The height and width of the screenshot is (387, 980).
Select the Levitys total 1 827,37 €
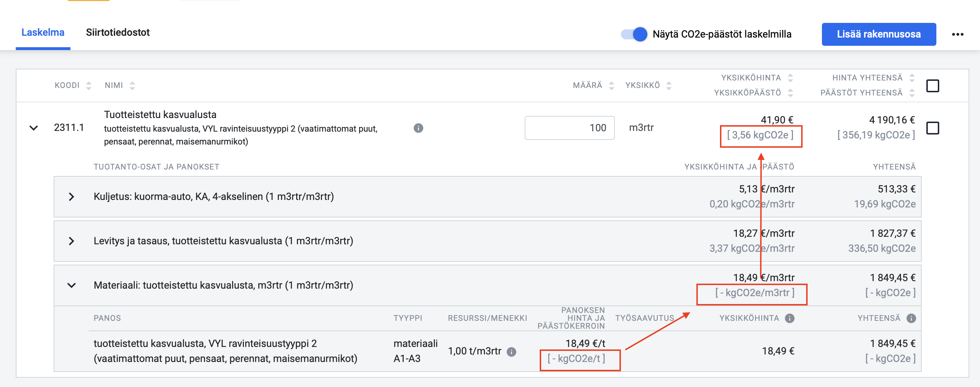[892, 233]
